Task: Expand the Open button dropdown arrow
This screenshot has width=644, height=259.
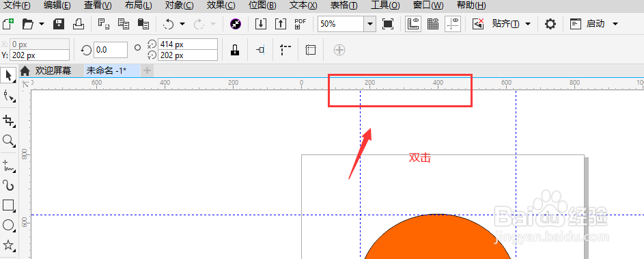Action: (42, 24)
